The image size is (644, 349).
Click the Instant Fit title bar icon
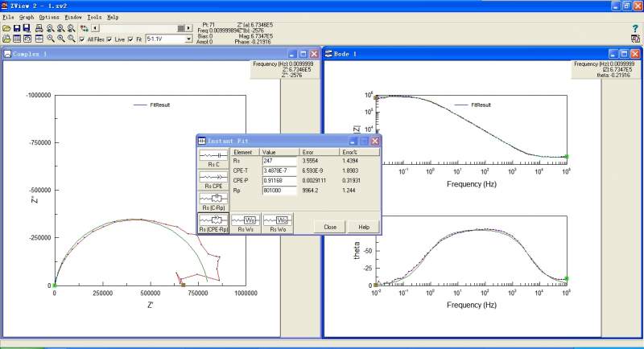[x=202, y=141]
